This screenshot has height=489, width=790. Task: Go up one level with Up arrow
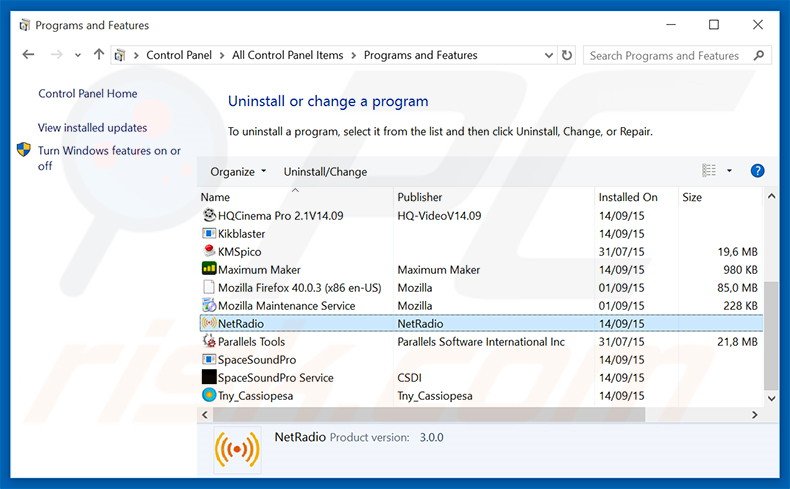tap(99, 54)
